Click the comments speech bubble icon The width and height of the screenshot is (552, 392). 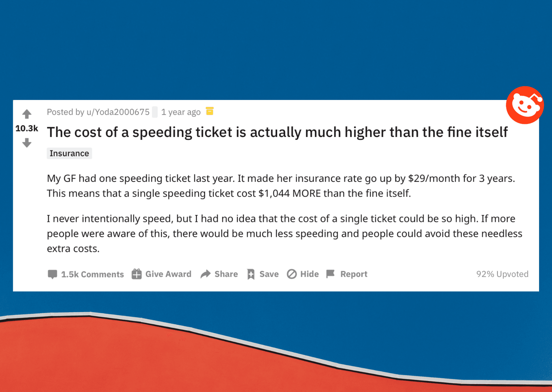pyautogui.click(x=52, y=274)
